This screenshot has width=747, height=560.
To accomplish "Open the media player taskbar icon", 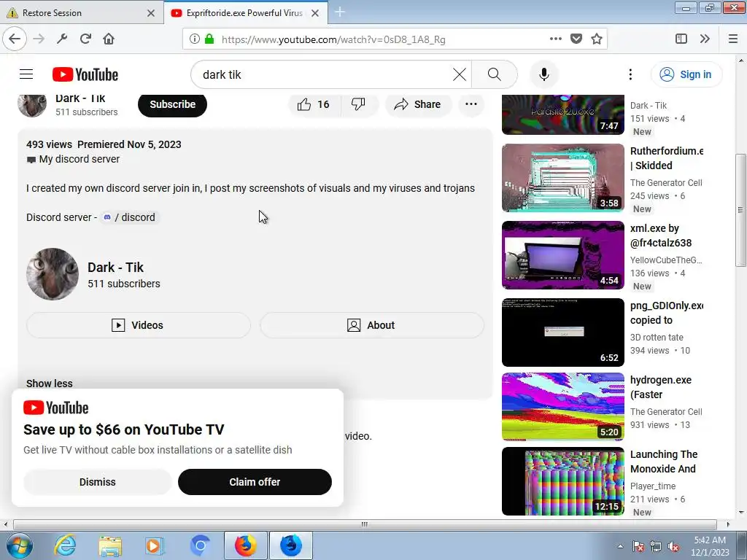I will tap(155, 545).
